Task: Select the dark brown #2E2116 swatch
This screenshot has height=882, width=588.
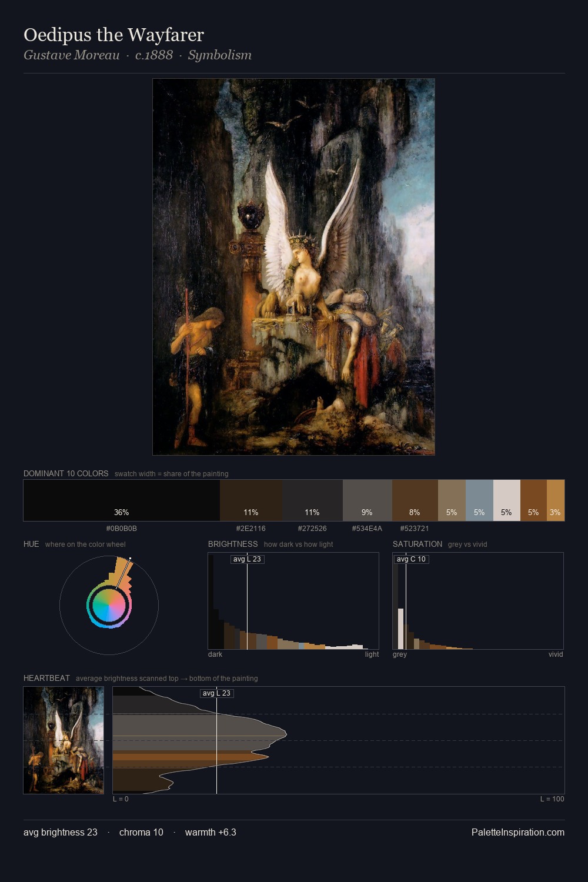Action: (x=251, y=500)
